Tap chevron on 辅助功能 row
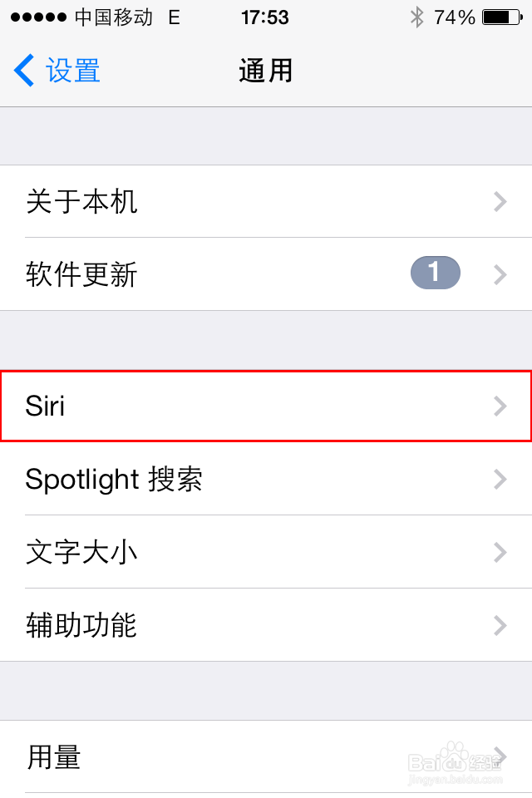532x798 pixels. [500, 625]
